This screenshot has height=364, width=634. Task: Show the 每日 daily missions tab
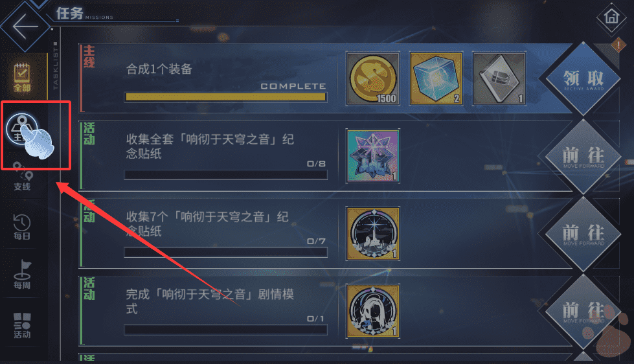(x=22, y=227)
